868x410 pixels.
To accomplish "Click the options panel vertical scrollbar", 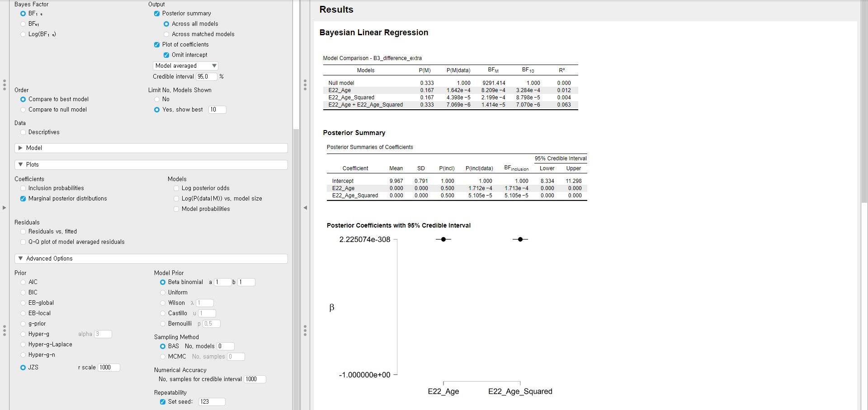I will click(296, 226).
